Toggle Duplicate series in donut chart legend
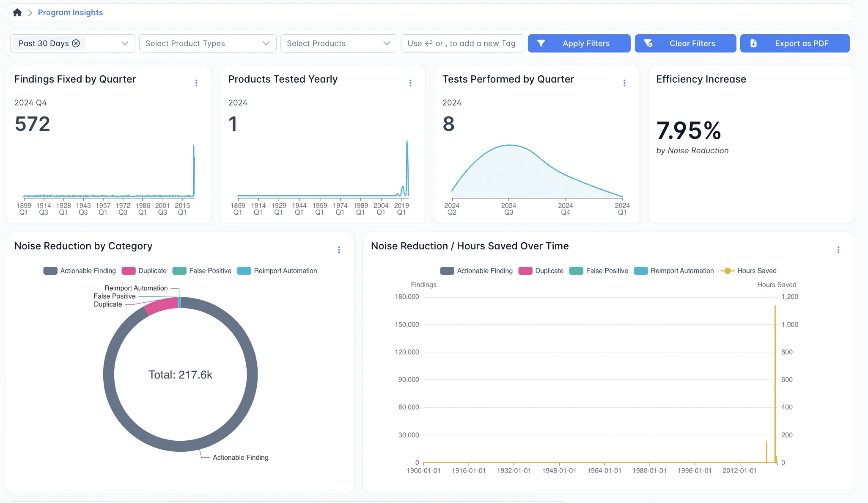Screen dimensions: 868x503 [144, 271]
